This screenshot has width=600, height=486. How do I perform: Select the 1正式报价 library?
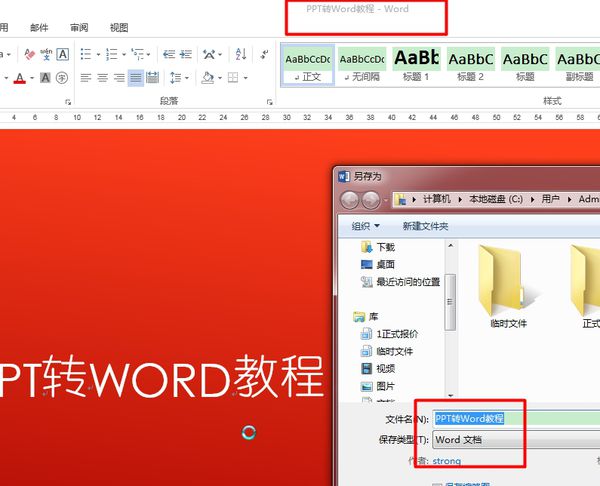pos(390,334)
